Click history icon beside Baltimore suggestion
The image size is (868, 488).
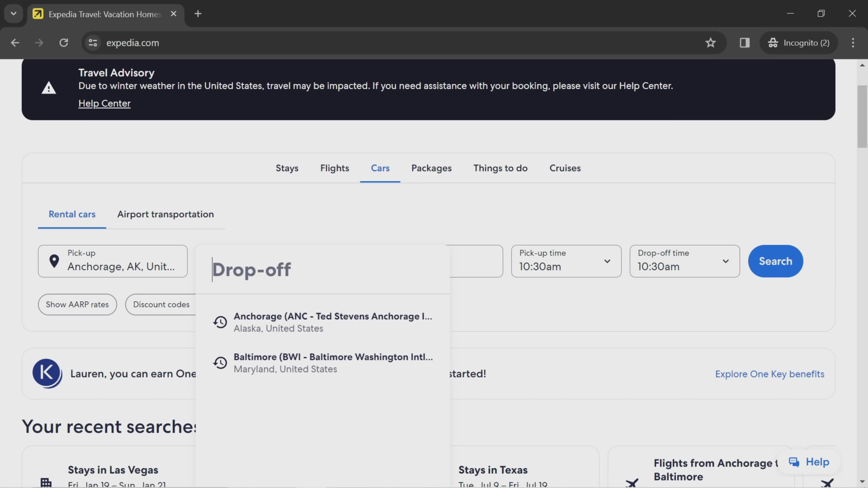pyautogui.click(x=220, y=363)
